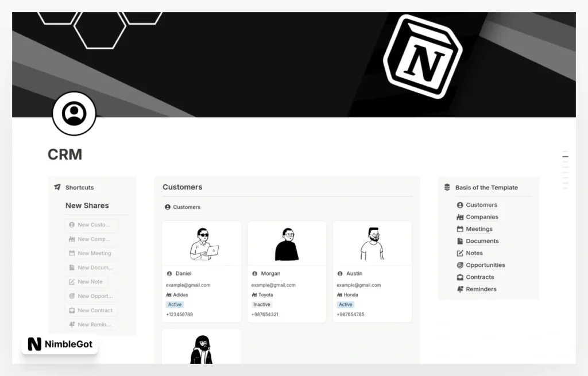588x376 pixels.
Task: Click the Active status tag on Austin's card
Action: click(x=345, y=305)
